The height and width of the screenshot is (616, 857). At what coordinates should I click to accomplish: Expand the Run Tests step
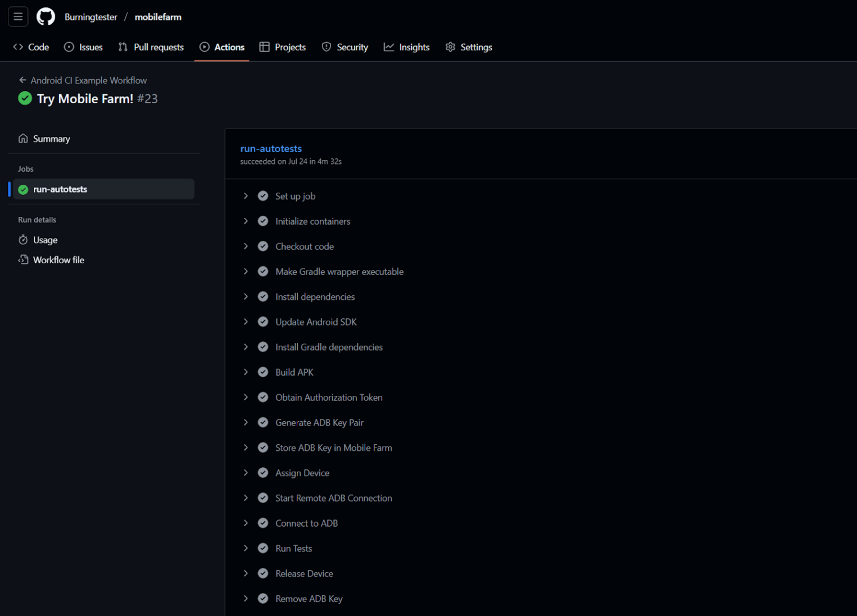(x=246, y=548)
